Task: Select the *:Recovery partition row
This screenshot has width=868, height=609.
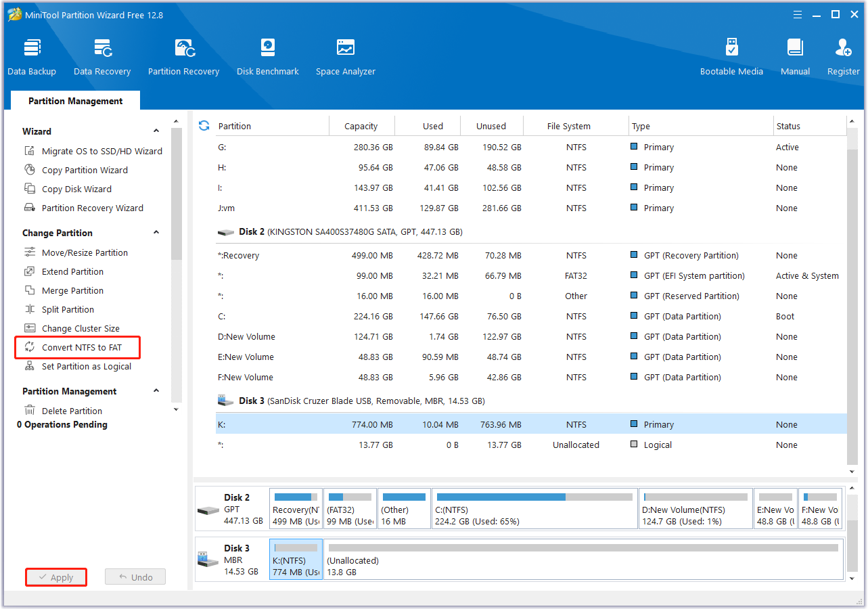Action: tap(530, 255)
